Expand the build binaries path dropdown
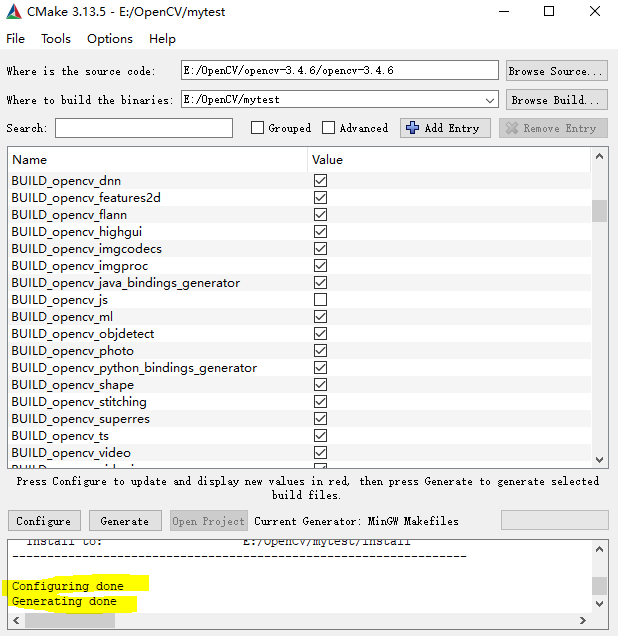Image resolution: width=618 pixels, height=636 pixels. (x=490, y=100)
